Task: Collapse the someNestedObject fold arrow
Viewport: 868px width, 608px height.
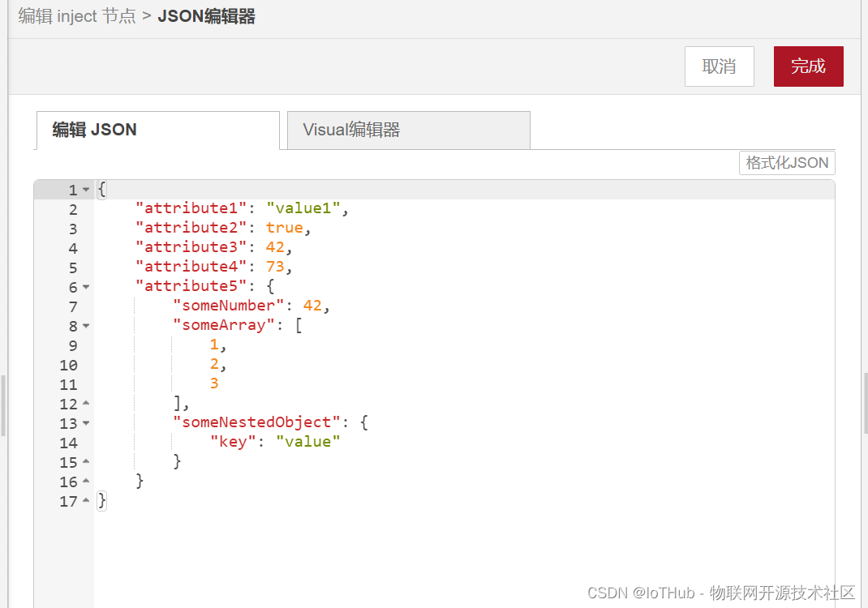Action: tap(86, 422)
